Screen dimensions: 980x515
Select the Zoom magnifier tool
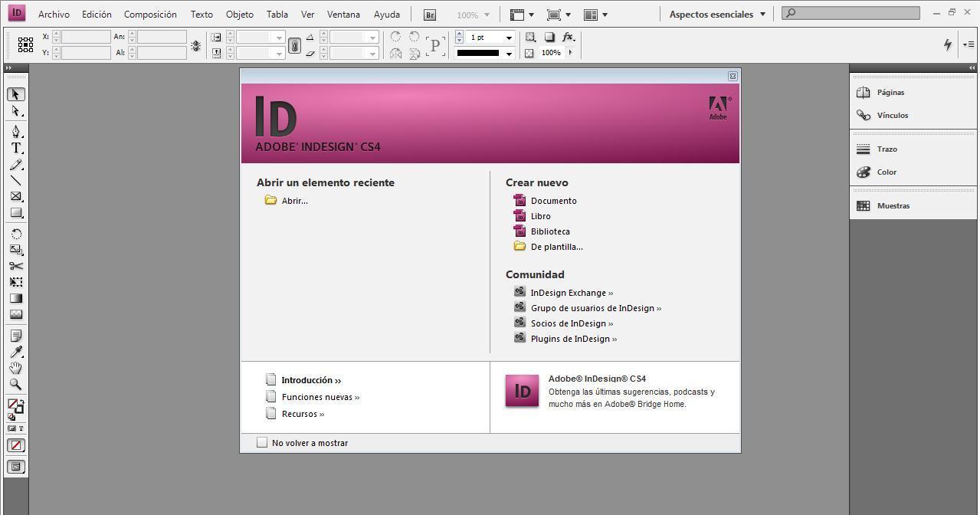(15, 384)
